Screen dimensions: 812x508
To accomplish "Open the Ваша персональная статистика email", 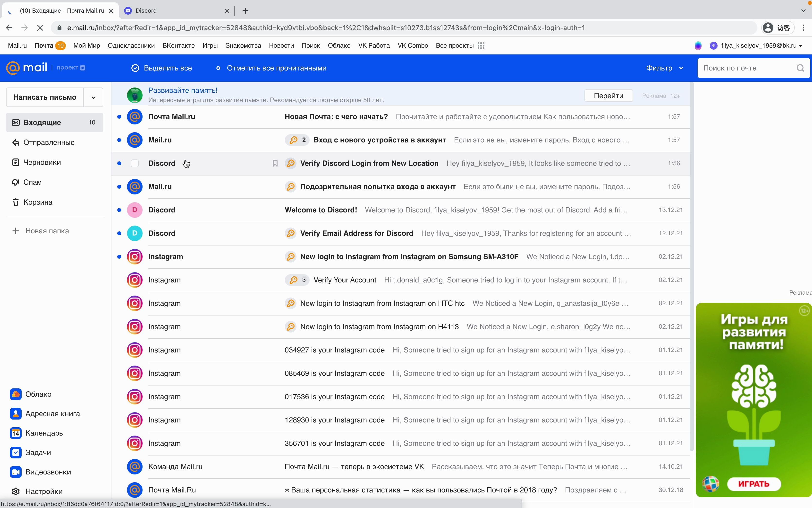I will [x=401, y=490].
